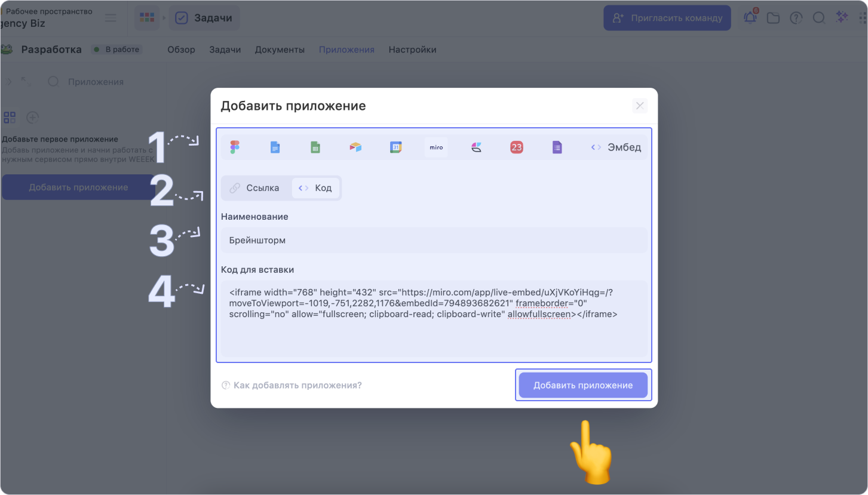The height and width of the screenshot is (495, 868).
Task: Choose the Google Docs app icon
Action: tap(275, 147)
